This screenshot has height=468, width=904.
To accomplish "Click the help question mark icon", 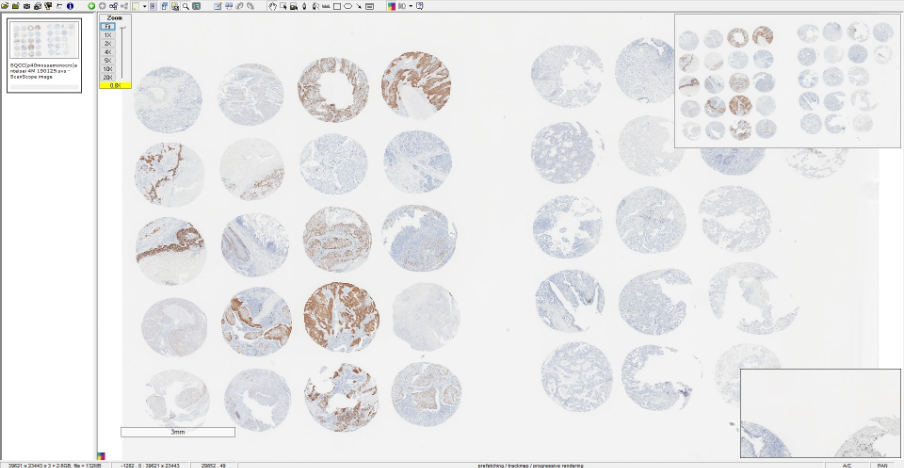I will [420, 6].
